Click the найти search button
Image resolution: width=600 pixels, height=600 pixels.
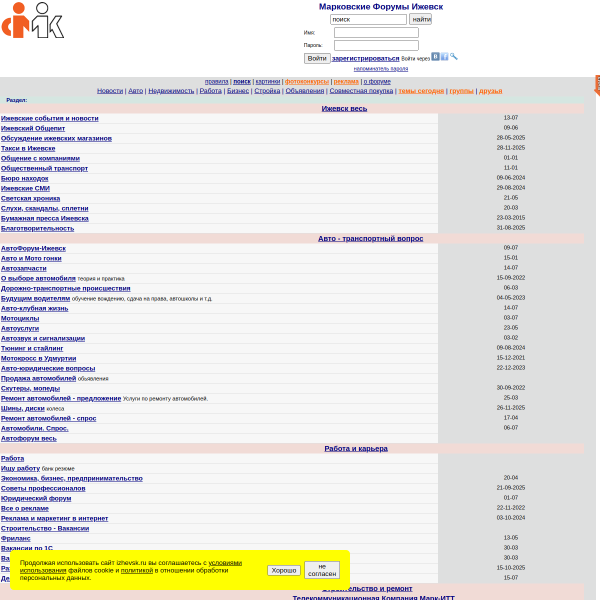[x=421, y=19]
